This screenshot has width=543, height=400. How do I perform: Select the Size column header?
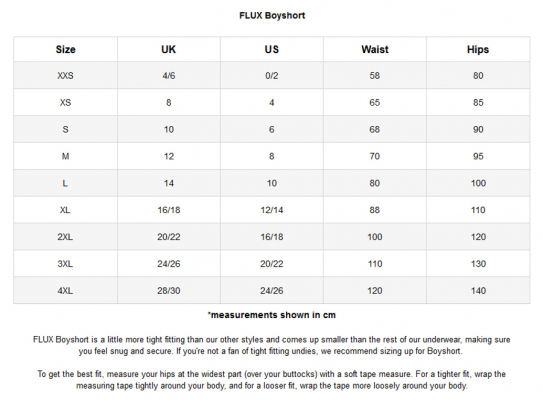point(65,49)
